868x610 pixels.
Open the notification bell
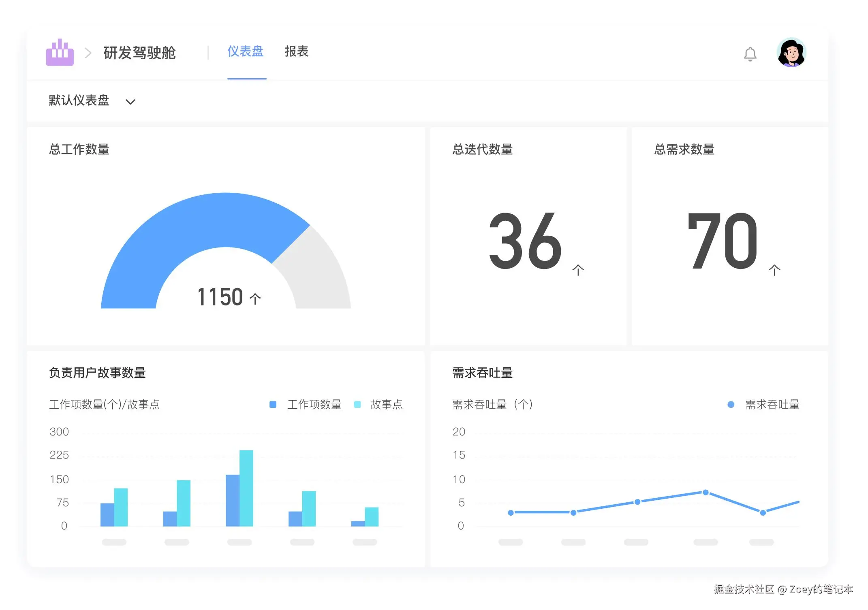coord(750,54)
